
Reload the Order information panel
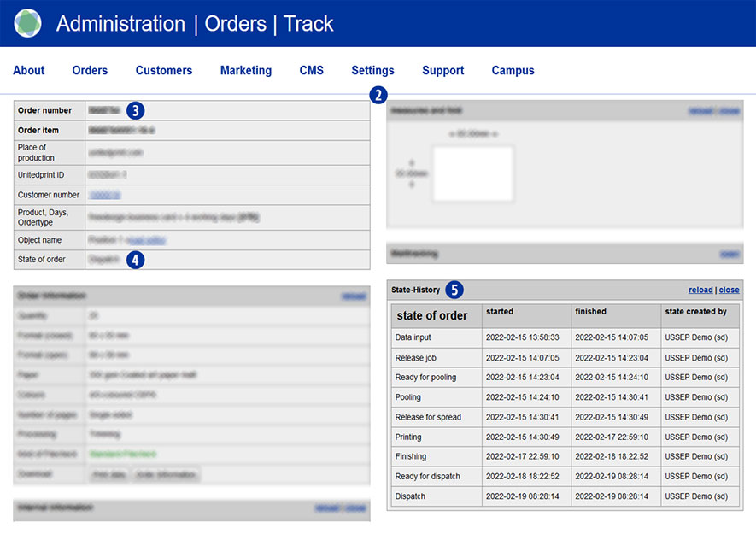pos(353,296)
